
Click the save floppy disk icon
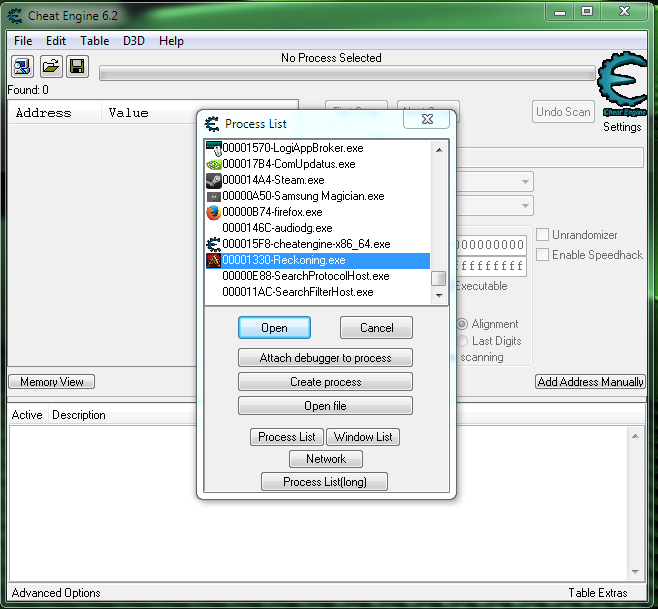77,66
